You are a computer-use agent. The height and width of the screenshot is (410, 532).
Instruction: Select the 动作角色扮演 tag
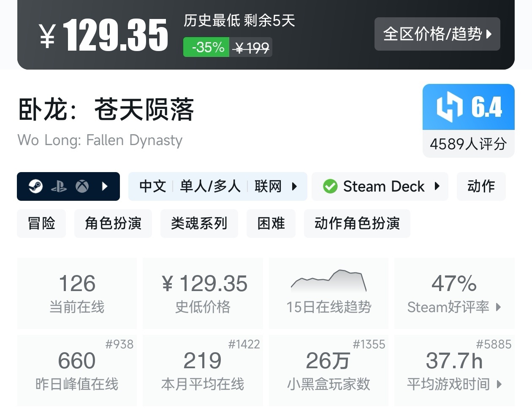(357, 223)
